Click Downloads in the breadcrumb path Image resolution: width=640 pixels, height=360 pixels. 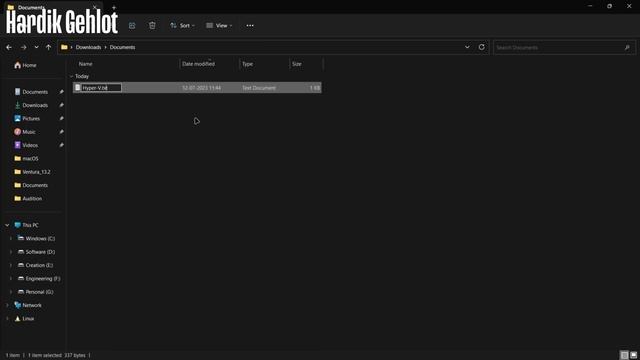tap(88, 47)
